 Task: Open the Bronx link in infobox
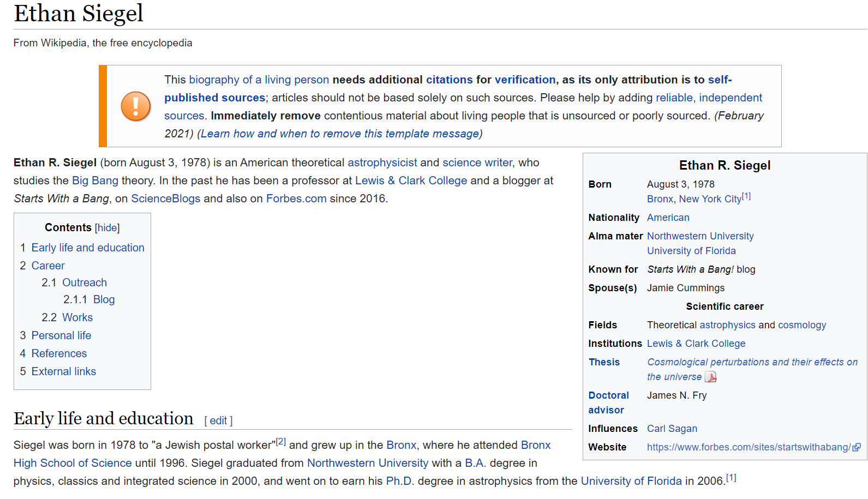coord(660,199)
